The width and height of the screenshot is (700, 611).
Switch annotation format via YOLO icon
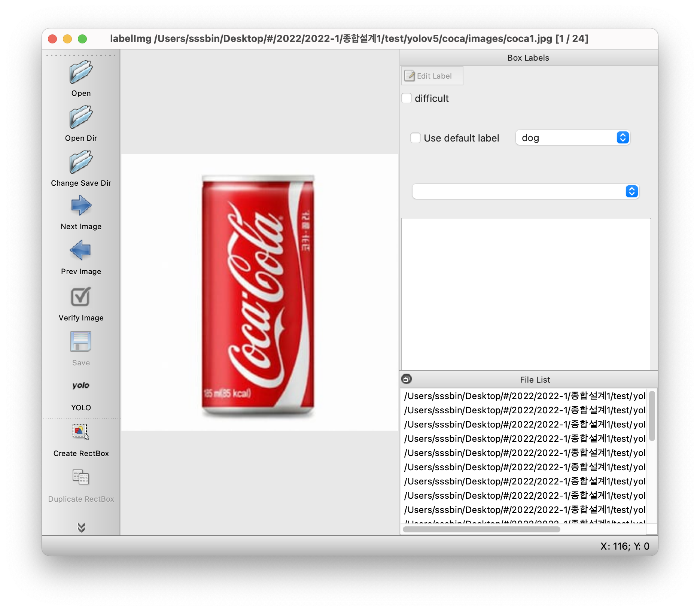click(x=81, y=385)
